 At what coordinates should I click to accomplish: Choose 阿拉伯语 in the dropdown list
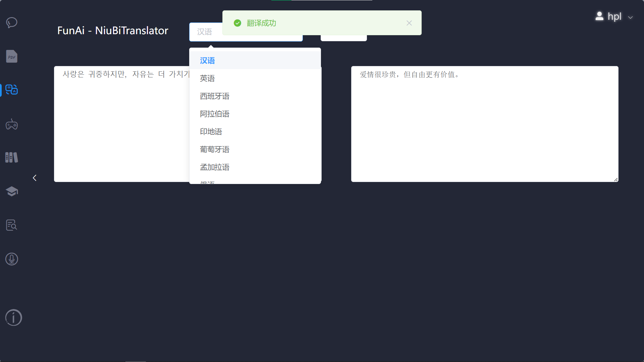tap(215, 114)
